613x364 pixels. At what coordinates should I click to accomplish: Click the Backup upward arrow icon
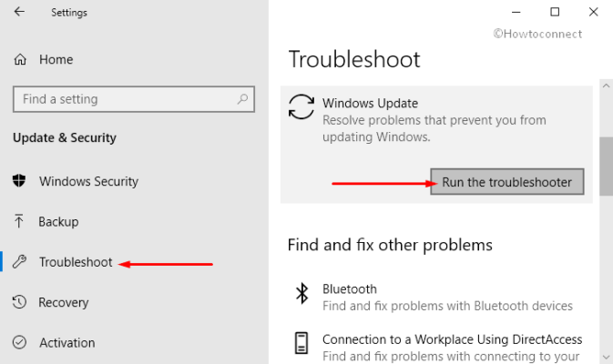[19, 221]
